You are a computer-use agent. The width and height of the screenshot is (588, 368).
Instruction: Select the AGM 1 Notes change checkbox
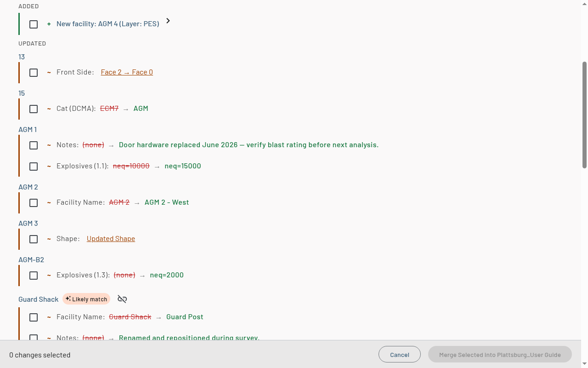click(34, 145)
